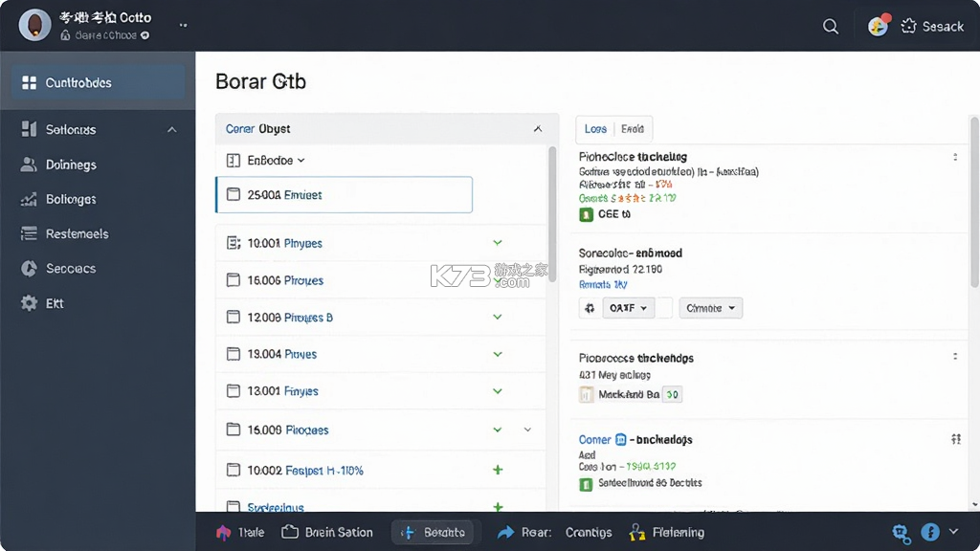The width and height of the screenshot is (980, 551).
Task: Select Cuntrobdes in the sidebar
Action: [99, 82]
